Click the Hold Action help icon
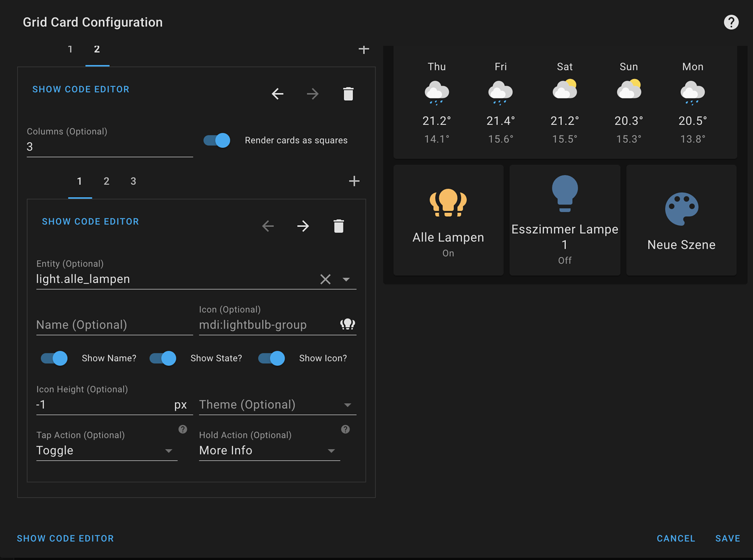Viewport: 753px width, 560px height. click(x=345, y=430)
